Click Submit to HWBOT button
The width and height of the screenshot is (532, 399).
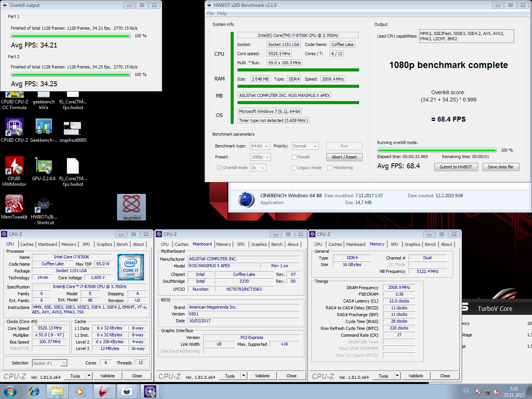(x=456, y=167)
